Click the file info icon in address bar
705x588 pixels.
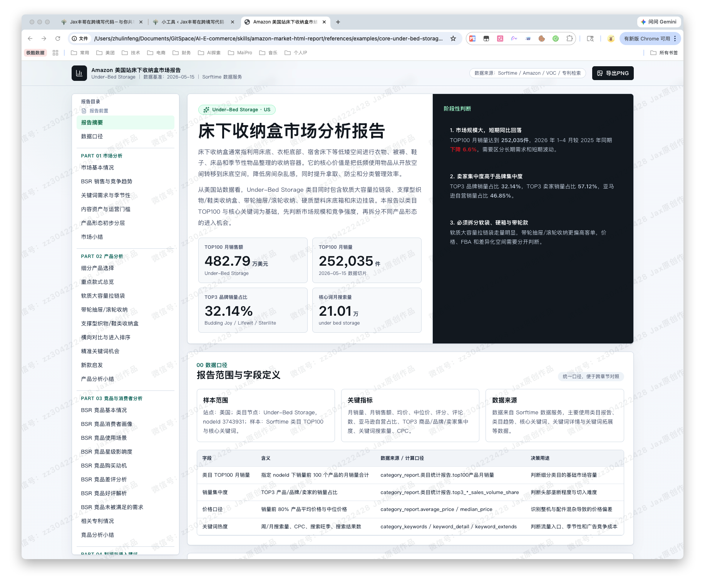pyautogui.click(x=80, y=39)
